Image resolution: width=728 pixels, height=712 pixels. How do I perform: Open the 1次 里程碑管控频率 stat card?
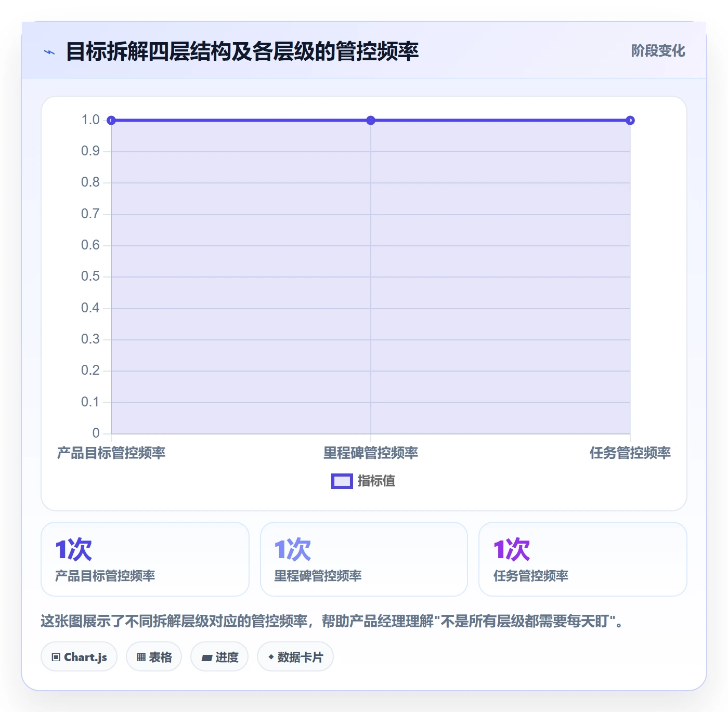364,559
